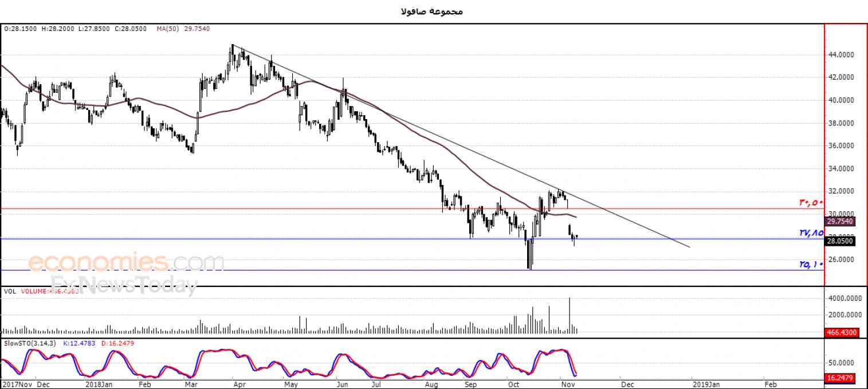Click the 2019Jan date on time axis

pos(706,384)
